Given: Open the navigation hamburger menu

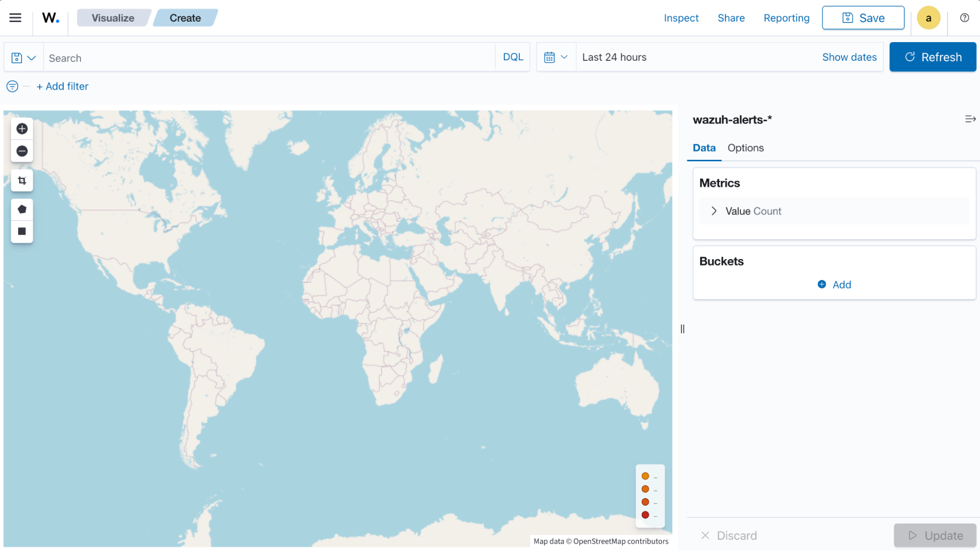Looking at the screenshot, I should coord(15,18).
